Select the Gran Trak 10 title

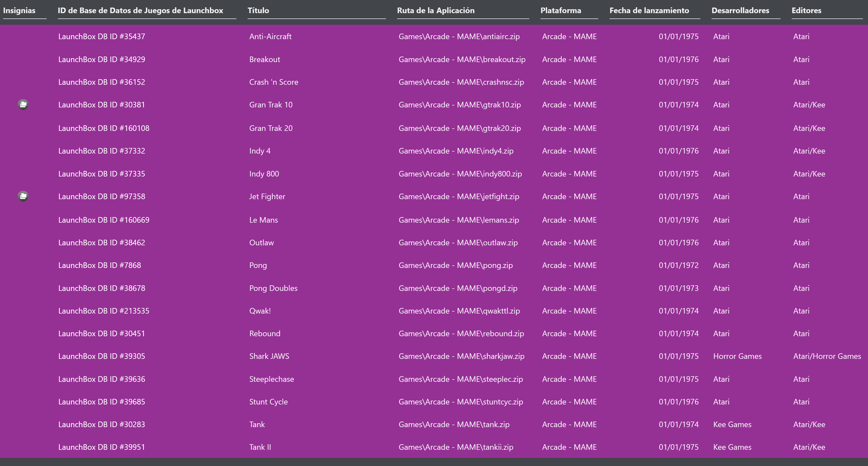[271, 105]
